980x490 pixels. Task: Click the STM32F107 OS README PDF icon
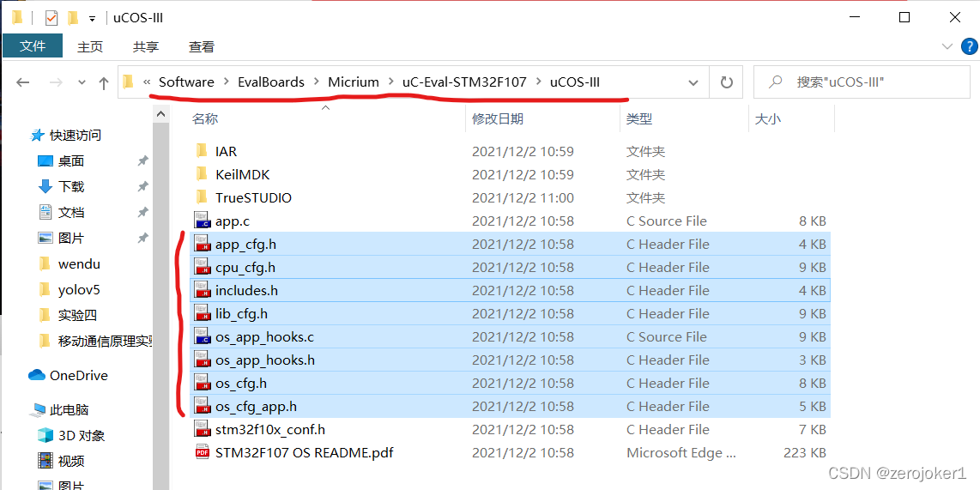pyautogui.click(x=202, y=452)
